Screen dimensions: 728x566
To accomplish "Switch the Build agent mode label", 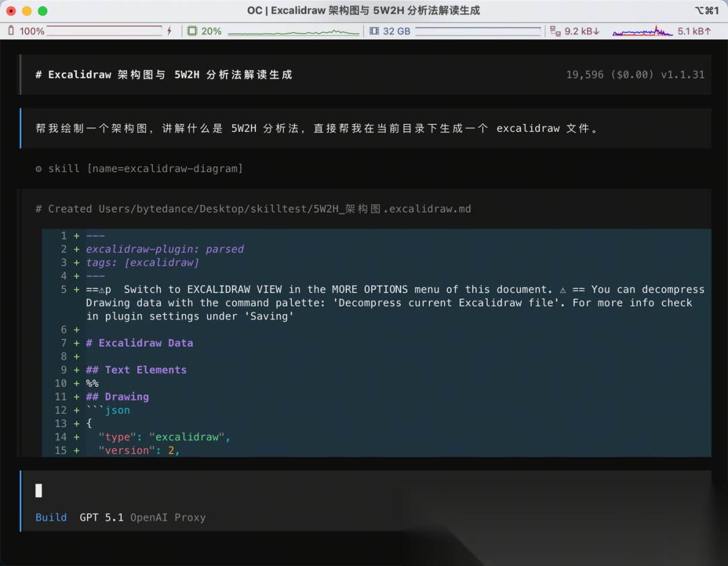I will point(51,517).
